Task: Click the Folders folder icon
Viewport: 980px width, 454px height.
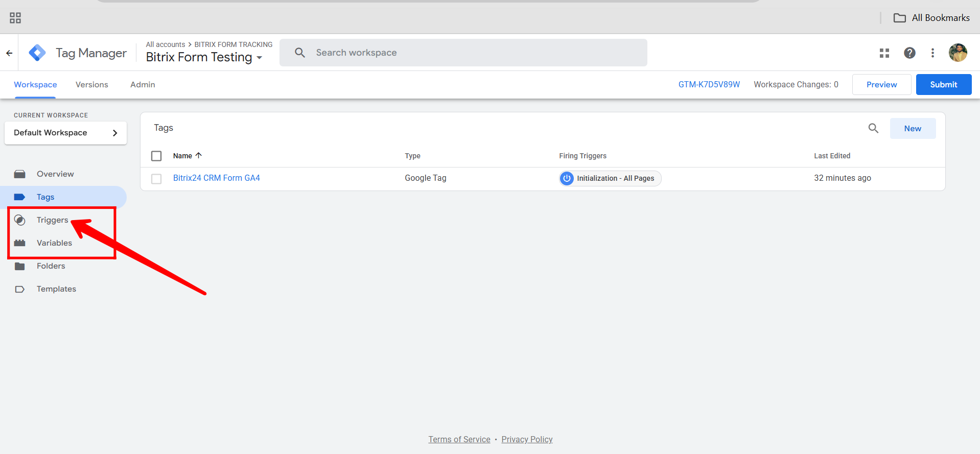Action: pyautogui.click(x=20, y=266)
